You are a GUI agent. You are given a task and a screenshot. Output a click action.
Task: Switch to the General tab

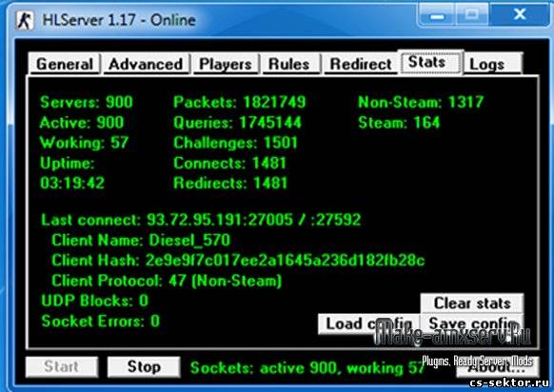tap(65, 64)
